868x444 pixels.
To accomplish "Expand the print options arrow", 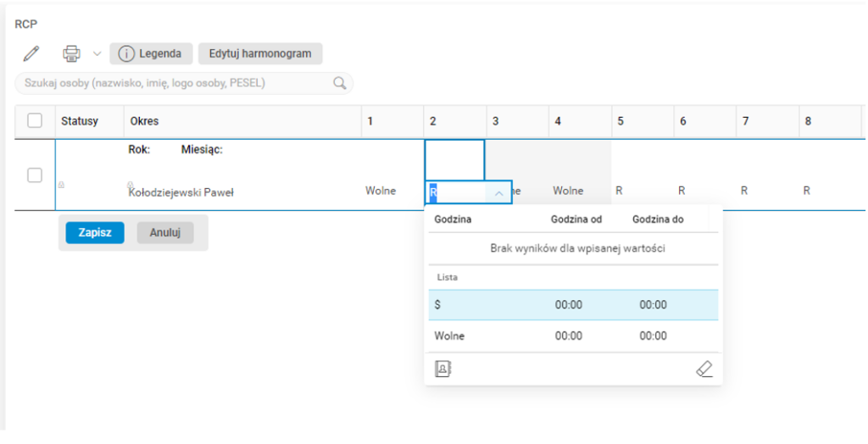I will (x=97, y=54).
